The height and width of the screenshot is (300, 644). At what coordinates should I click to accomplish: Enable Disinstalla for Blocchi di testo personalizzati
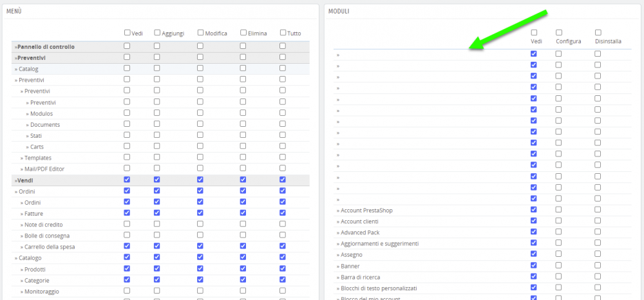[598, 287]
